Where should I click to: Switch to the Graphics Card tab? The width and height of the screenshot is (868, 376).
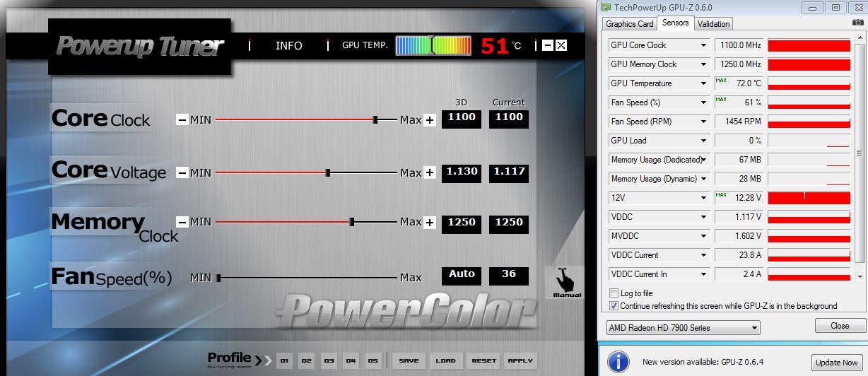(x=629, y=23)
